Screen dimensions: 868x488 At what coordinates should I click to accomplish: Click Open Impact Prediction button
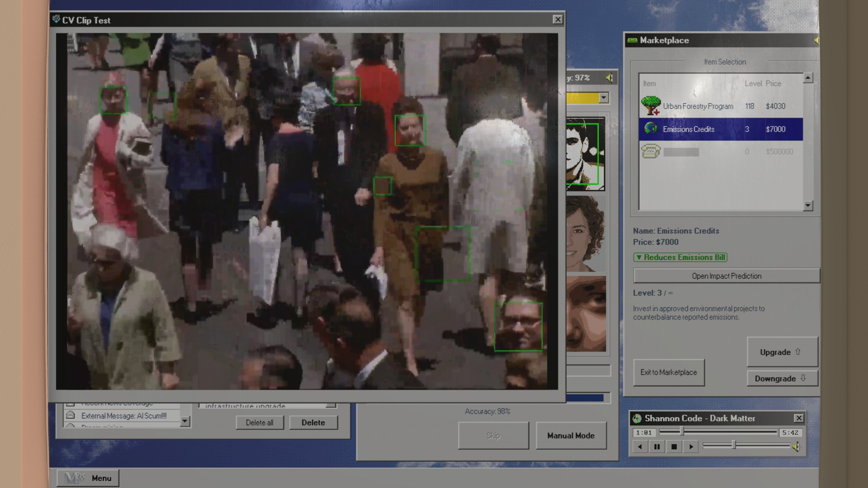pos(726,276)
